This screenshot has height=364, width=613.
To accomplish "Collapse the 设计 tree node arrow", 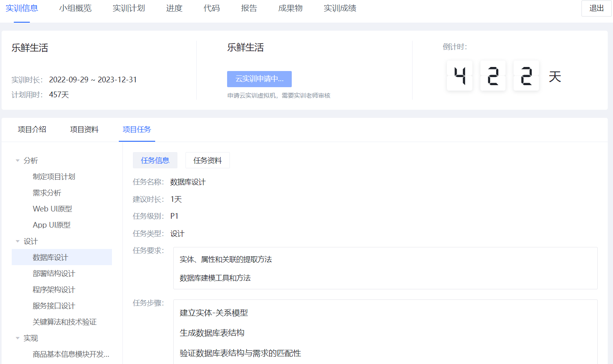I will [17, 241].
